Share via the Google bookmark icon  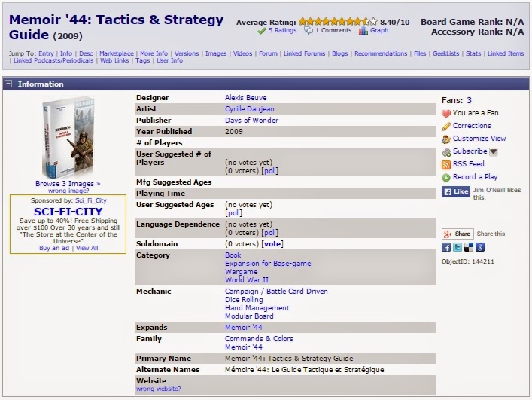click(x=480, y=247)
